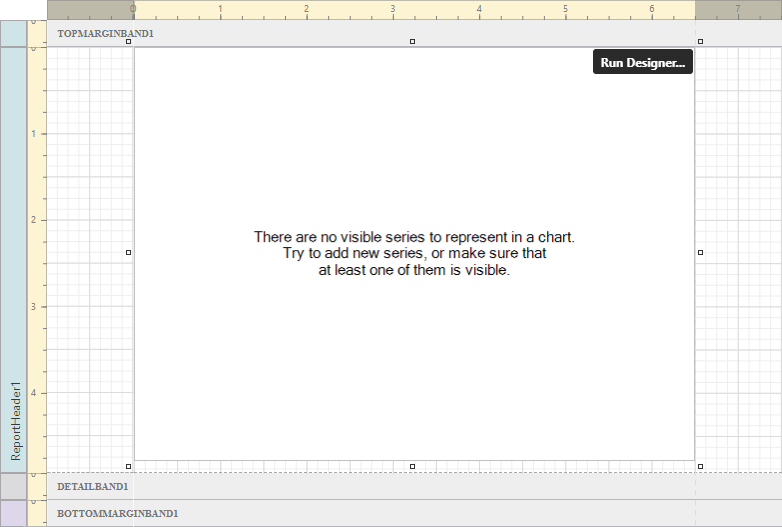Click the left margin area of horizontal ruler
This screenshot has height=527, width=782.
[90, 9]
